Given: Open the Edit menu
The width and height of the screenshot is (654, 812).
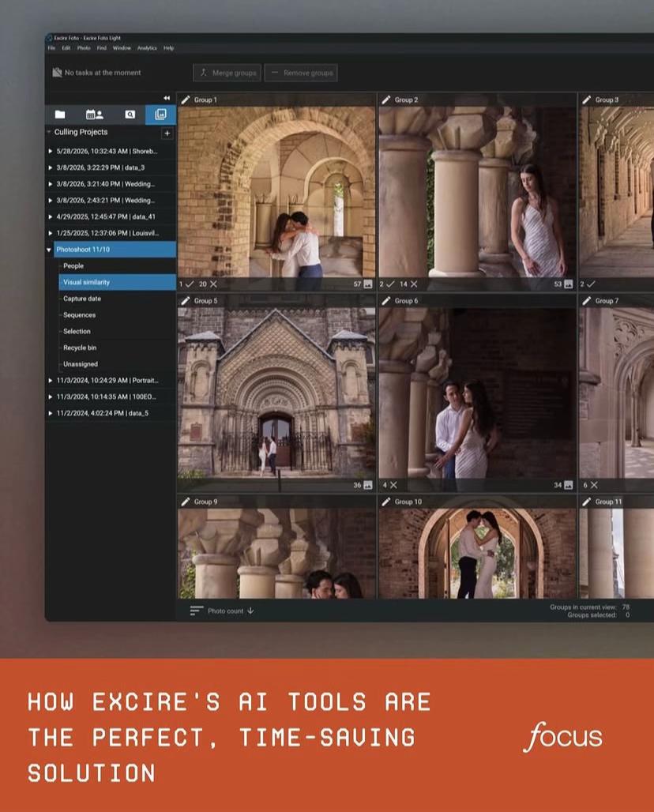Looking at the screenshot, I should pos(66,47).
